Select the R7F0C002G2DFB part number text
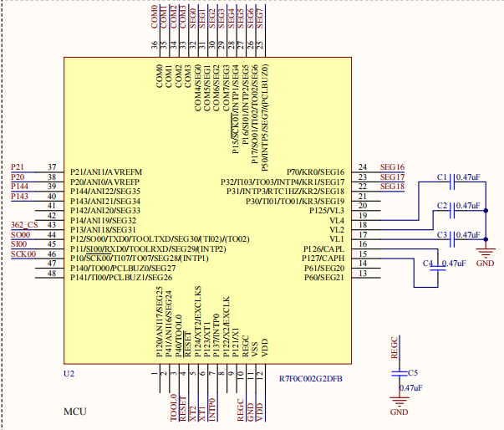This screenshot has height=430, width=504. [310, 379]
